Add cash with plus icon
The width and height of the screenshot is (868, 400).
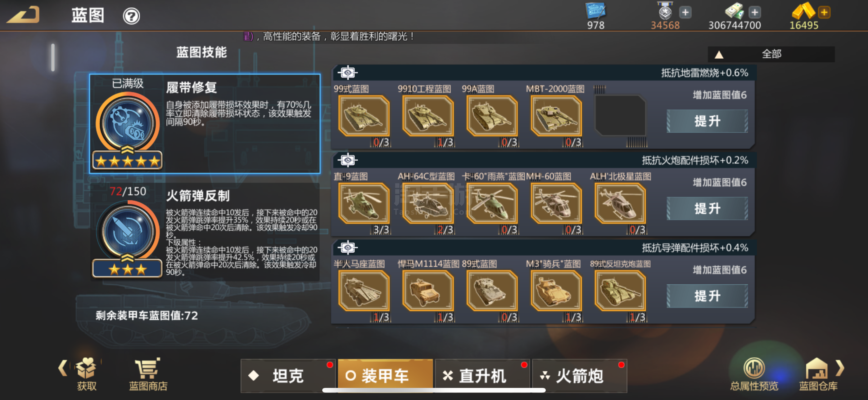coord(754,12)
